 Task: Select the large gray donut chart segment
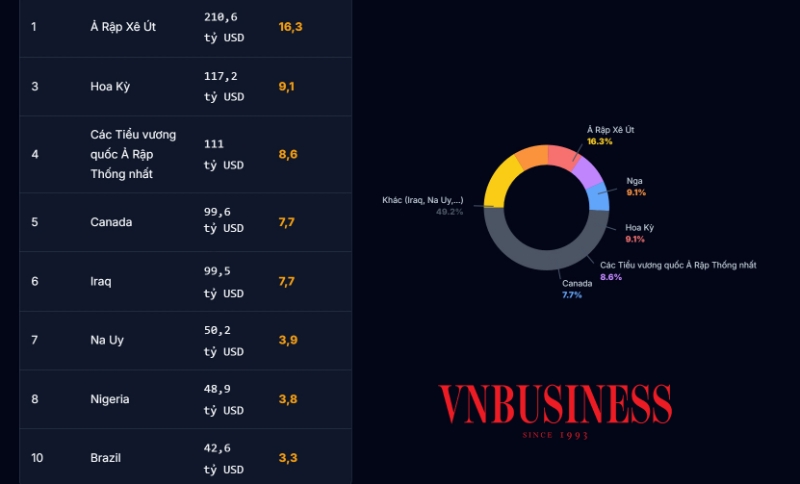(546, 259)
